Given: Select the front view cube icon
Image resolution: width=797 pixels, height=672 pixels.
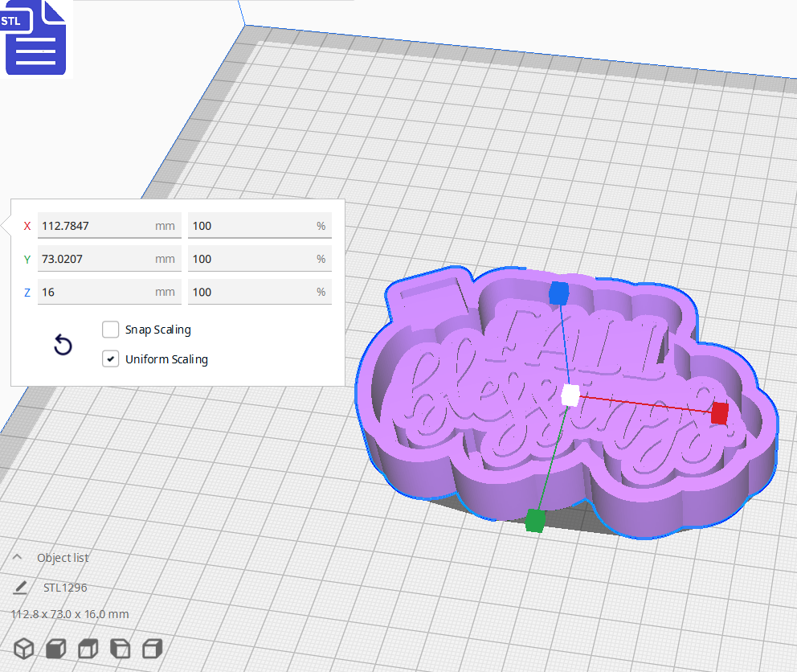Looking at the screenshot, I should coord(55,649).
